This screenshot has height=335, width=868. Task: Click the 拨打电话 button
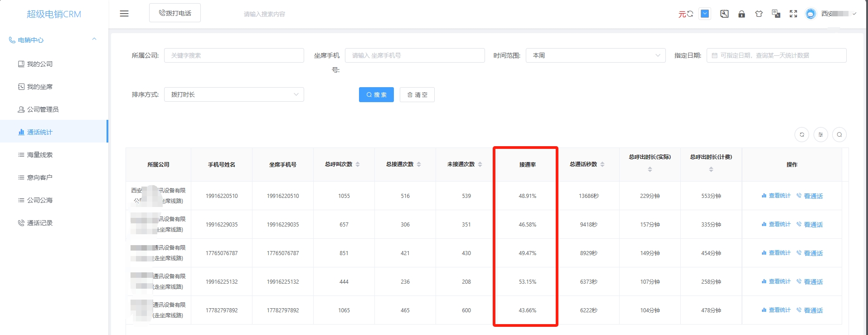pos(175,13)
